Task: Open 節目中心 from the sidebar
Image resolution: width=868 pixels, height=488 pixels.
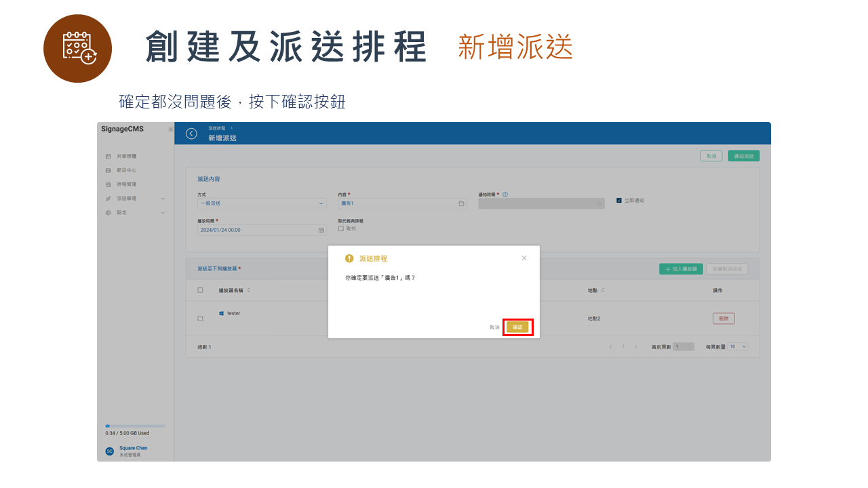Action: coord(125,170)
